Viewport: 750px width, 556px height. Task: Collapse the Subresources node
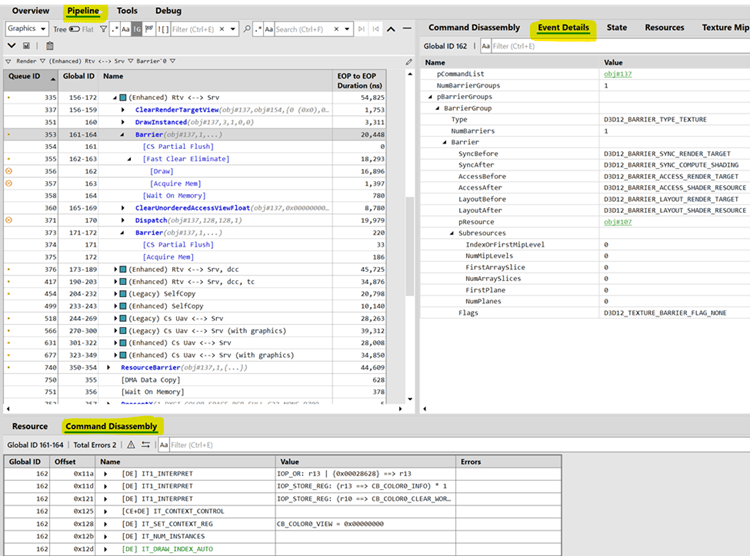coord(452,233)
